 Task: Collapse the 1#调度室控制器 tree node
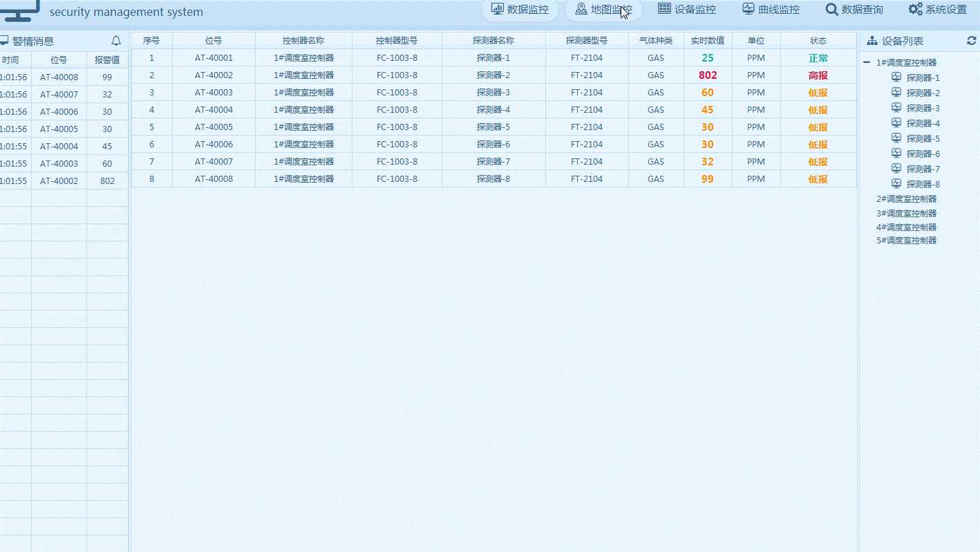pos(867,62)
